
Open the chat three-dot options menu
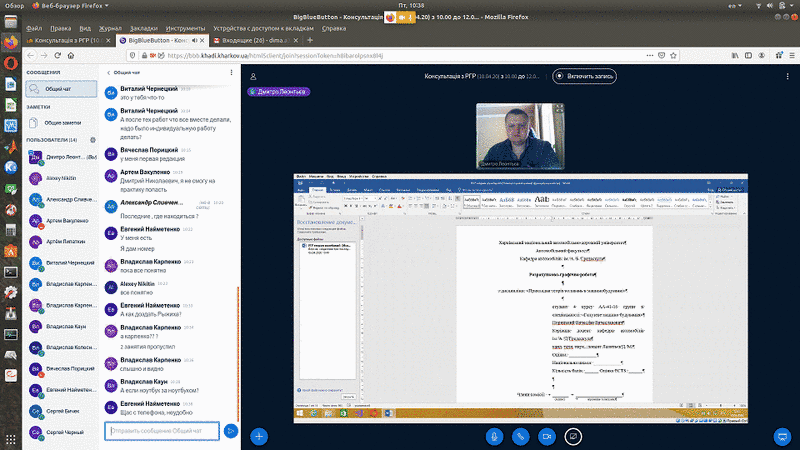coord(230,73)
